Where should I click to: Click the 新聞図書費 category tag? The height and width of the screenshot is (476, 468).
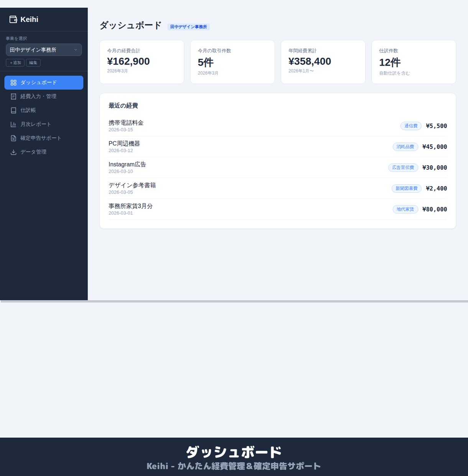coord(407,188)
